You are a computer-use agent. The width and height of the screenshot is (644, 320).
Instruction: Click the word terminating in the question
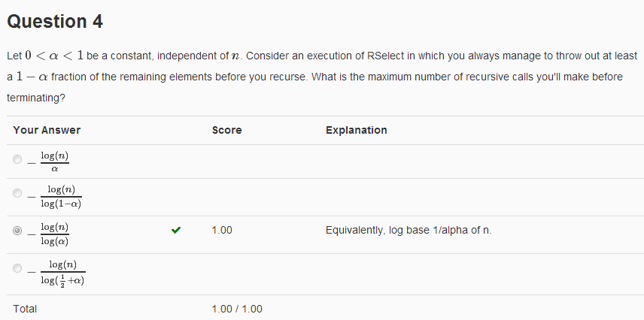(35, 98)
